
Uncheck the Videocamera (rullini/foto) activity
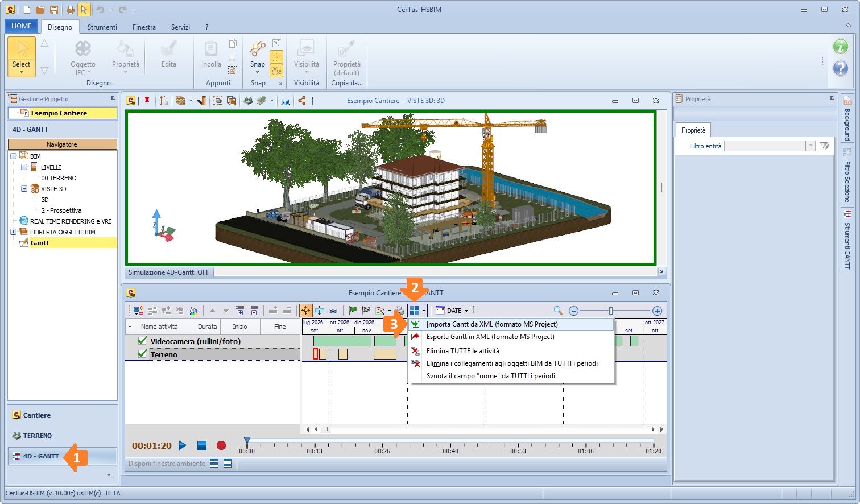pyautogui.click(x=142, y=341)
